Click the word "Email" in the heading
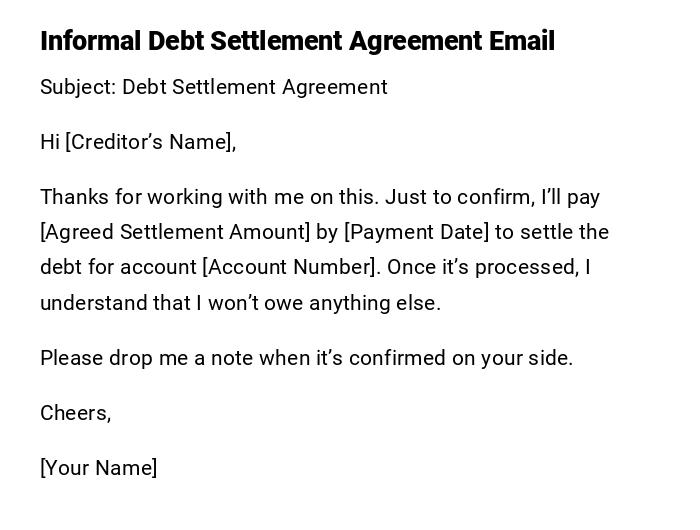 tap(521, 41)
